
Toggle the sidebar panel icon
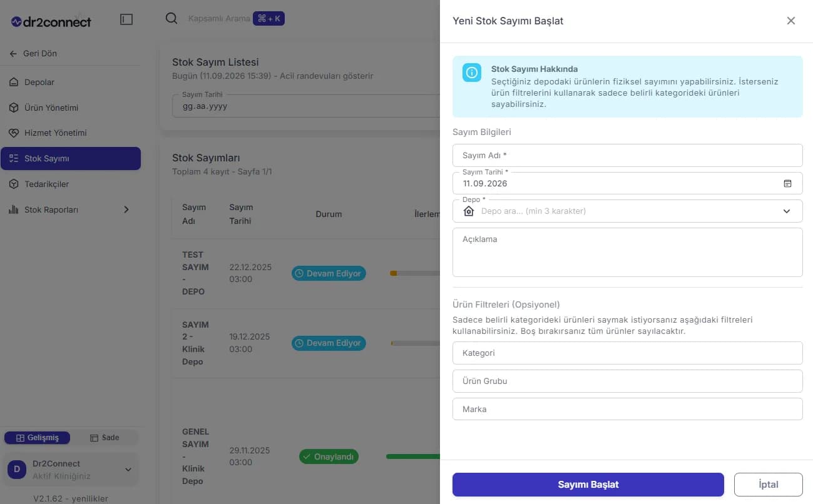126,19
